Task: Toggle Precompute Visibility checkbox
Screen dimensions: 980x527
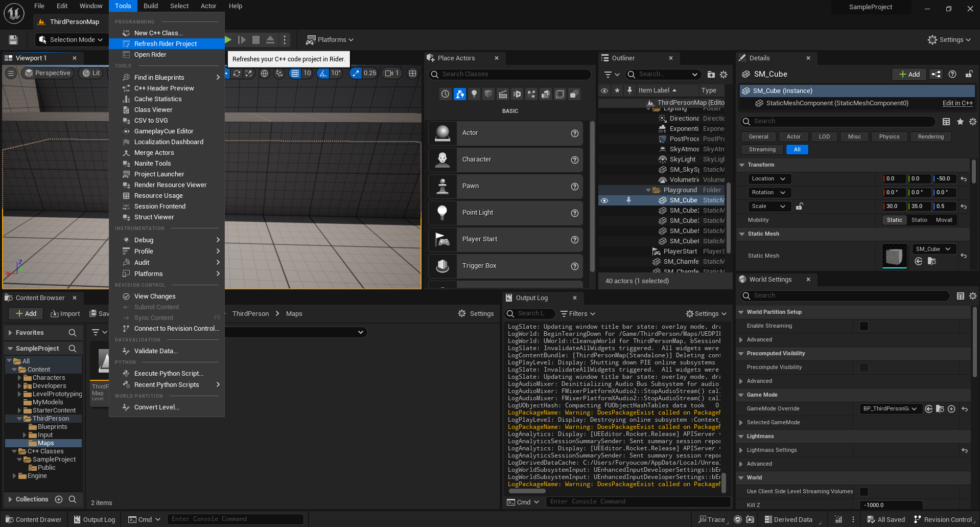Action: (864, 368)
